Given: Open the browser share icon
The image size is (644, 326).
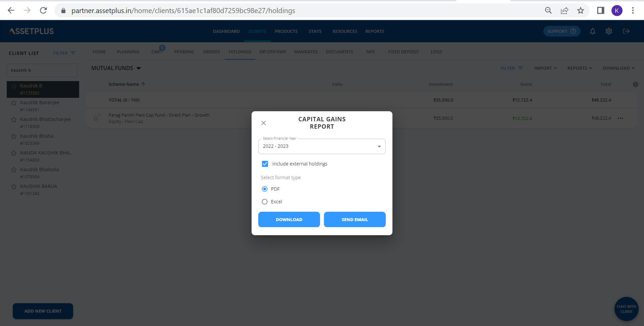Looking at the screenshot, I should (x=565, y=10).
